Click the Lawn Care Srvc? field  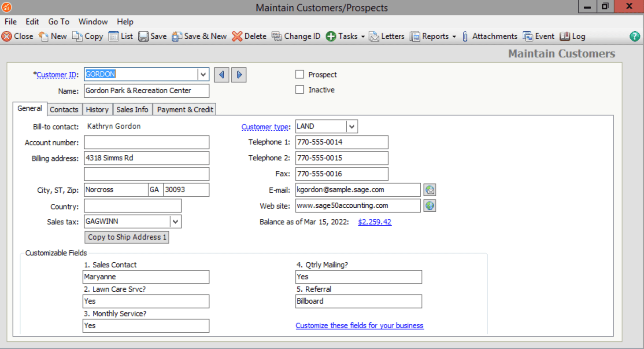[x=146, y=301]
